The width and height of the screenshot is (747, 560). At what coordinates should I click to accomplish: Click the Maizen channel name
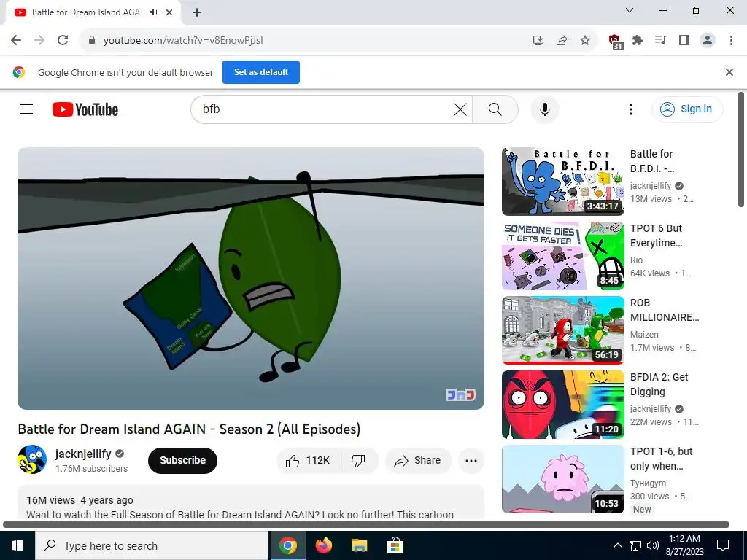[644, 334]
